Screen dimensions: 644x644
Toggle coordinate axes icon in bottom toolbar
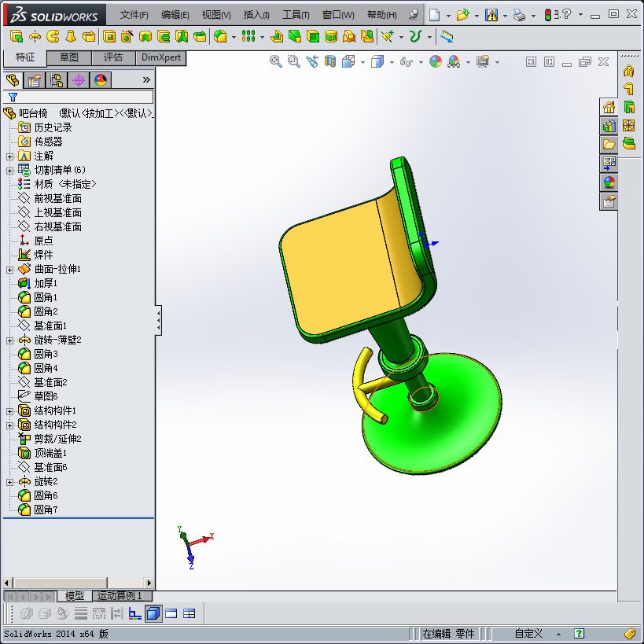pos(134,613)
